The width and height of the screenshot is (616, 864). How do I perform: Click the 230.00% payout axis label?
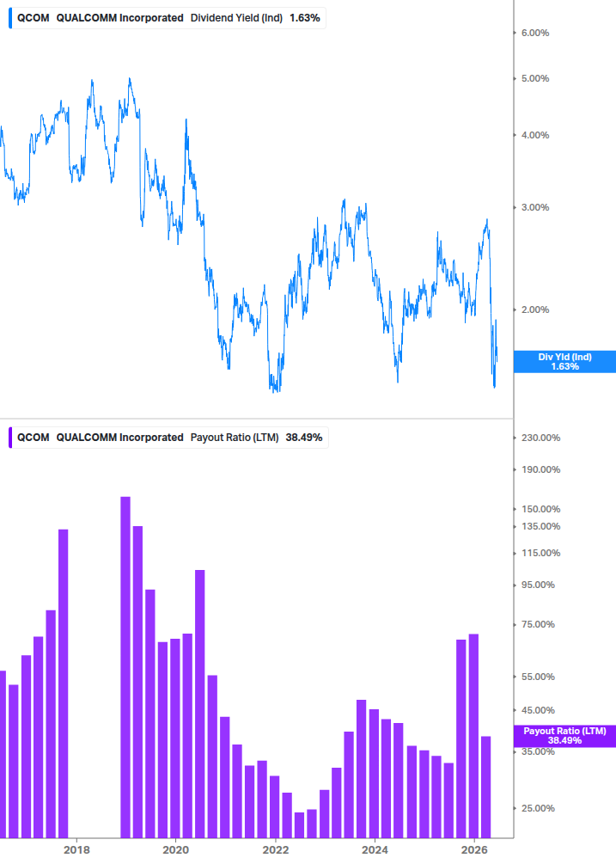coord(540,438)
